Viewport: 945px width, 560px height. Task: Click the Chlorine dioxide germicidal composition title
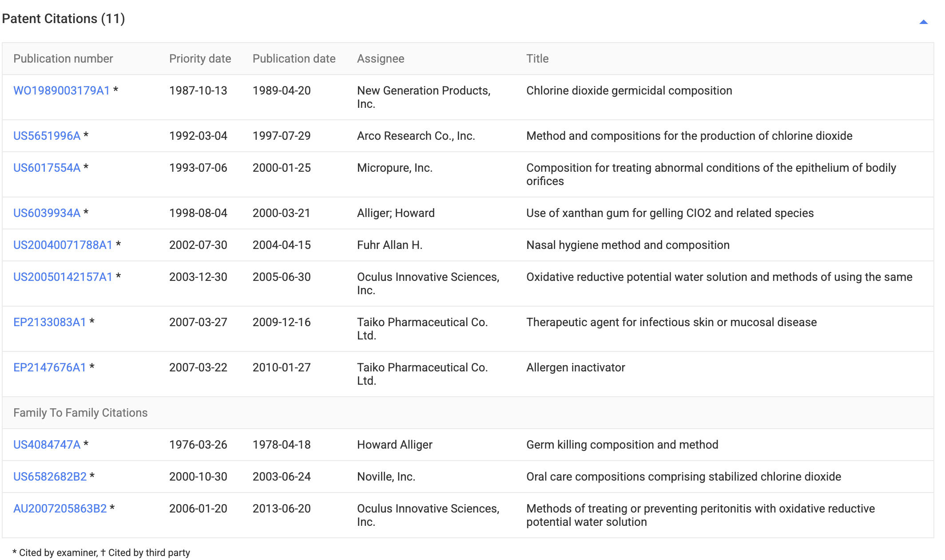point(629,91)
